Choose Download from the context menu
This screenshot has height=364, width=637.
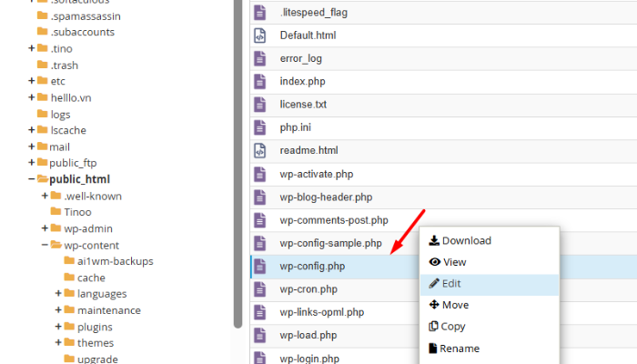click(490, 240)
